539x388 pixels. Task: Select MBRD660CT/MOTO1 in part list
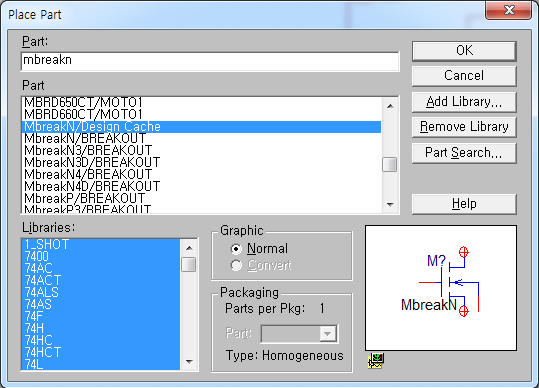(x=202, y=114)
